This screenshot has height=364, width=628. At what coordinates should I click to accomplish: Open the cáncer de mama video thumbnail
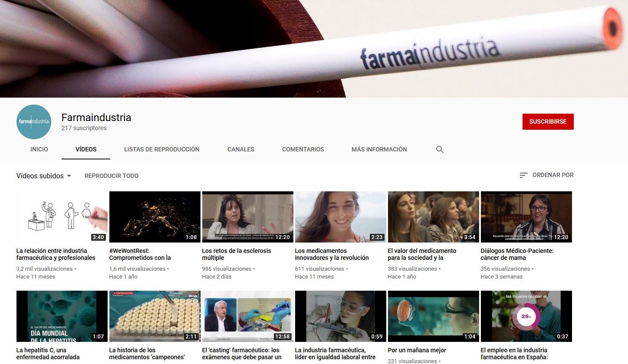(x=526, y=217)
